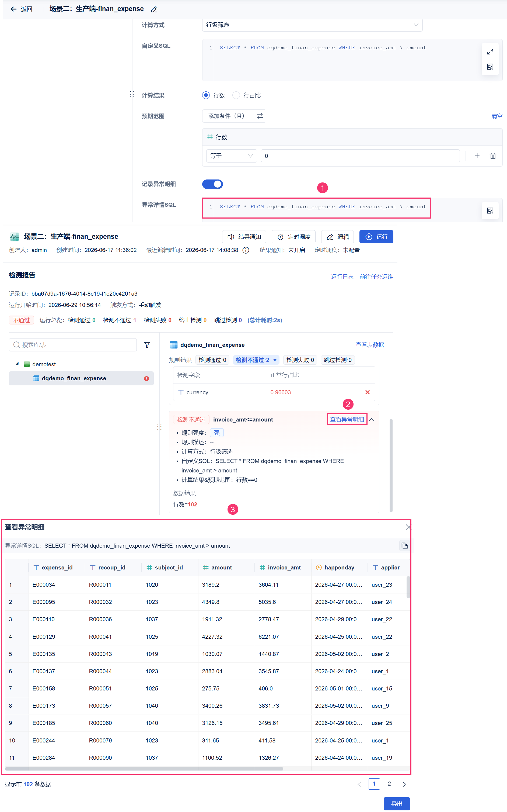
Task: Delete the 行数 condition with trash icon
Action: pyautogui.click(x=492, y=156)
